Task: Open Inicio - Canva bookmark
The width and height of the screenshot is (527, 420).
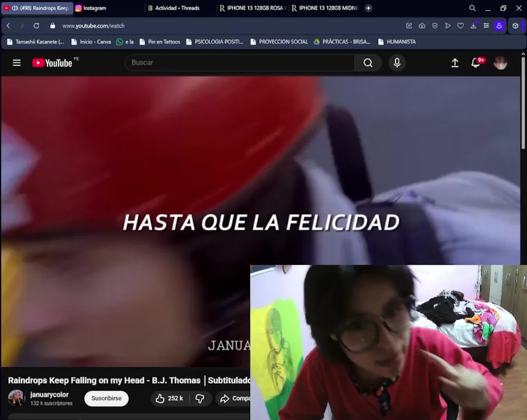Action: point(91,41)
